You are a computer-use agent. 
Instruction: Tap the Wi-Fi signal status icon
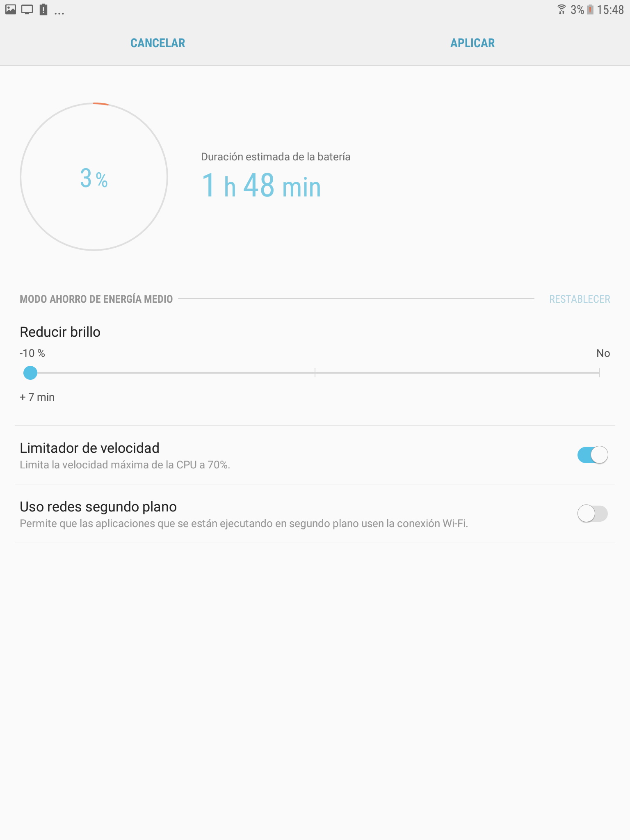[562, 9]
